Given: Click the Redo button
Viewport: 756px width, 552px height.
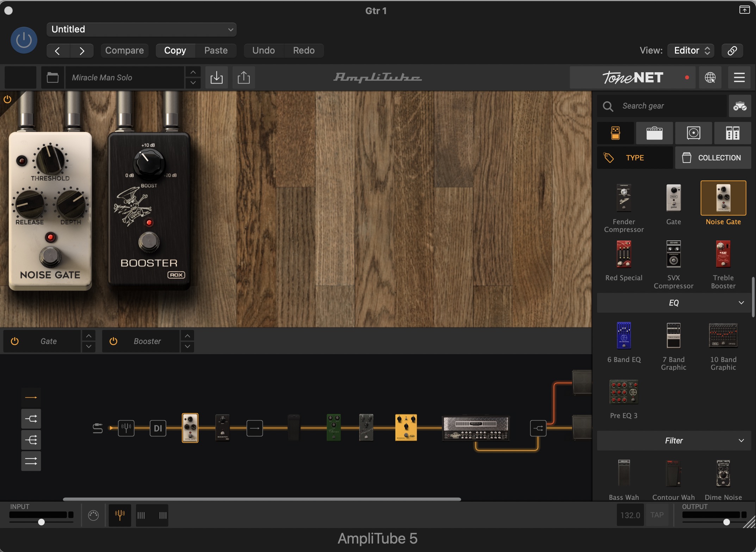Looking at the screenshot, I should point(304,50).
